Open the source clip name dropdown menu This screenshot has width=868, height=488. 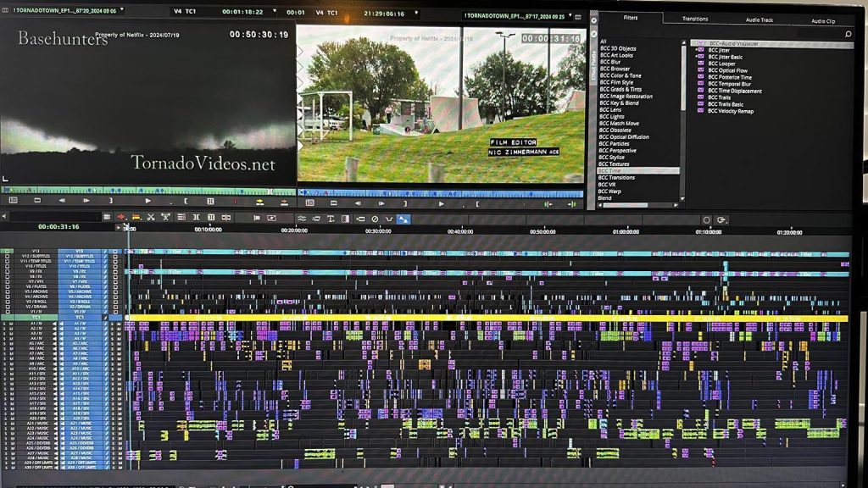tap(121, 10)
